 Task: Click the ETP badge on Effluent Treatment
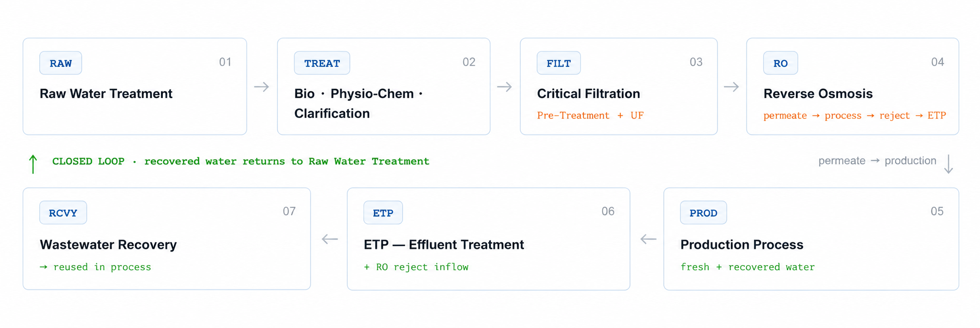click(x=383, y=213)
